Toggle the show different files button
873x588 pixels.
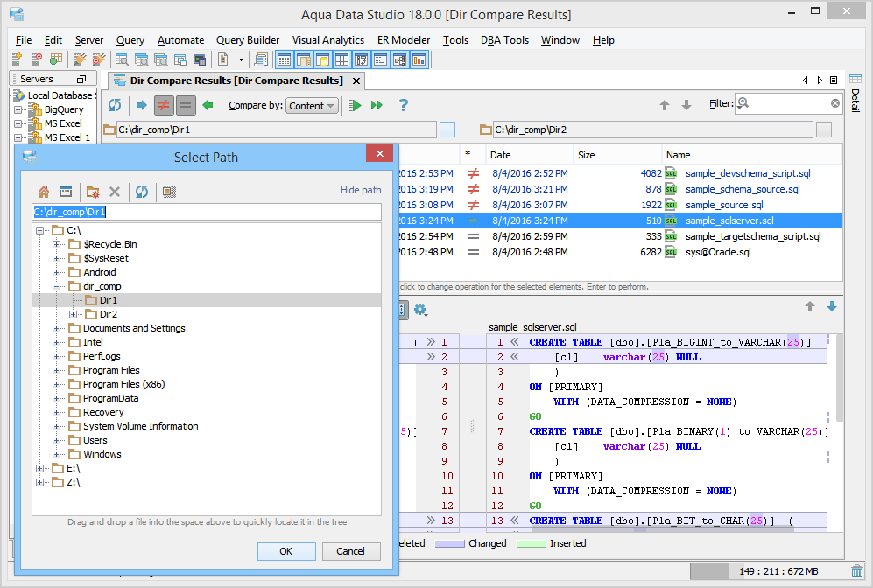pos(163,105)
